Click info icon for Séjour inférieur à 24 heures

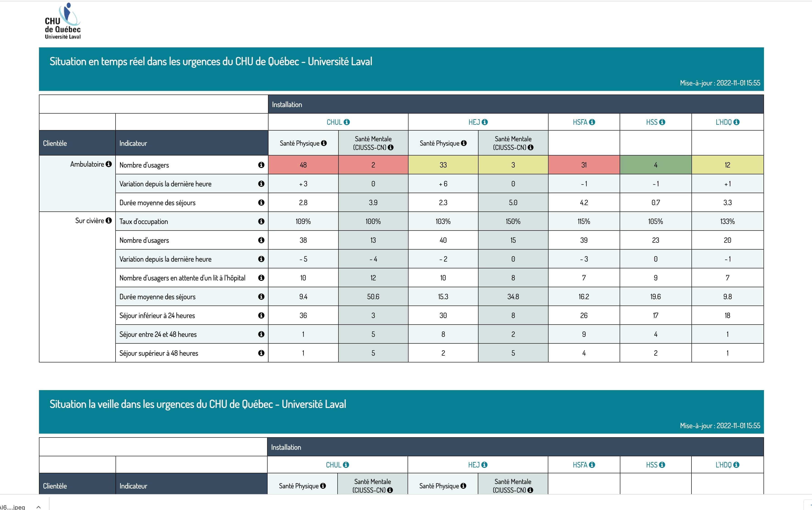261,315
